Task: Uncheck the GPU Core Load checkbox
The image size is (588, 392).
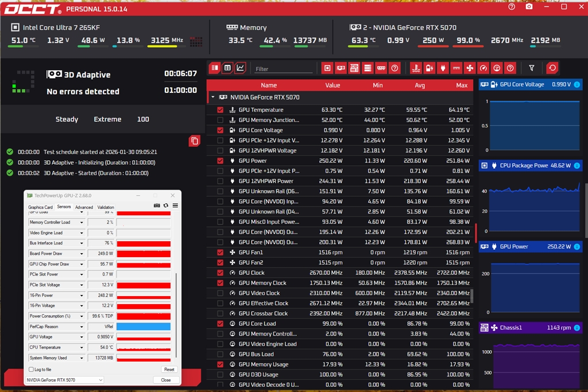Action: (220, 324)
